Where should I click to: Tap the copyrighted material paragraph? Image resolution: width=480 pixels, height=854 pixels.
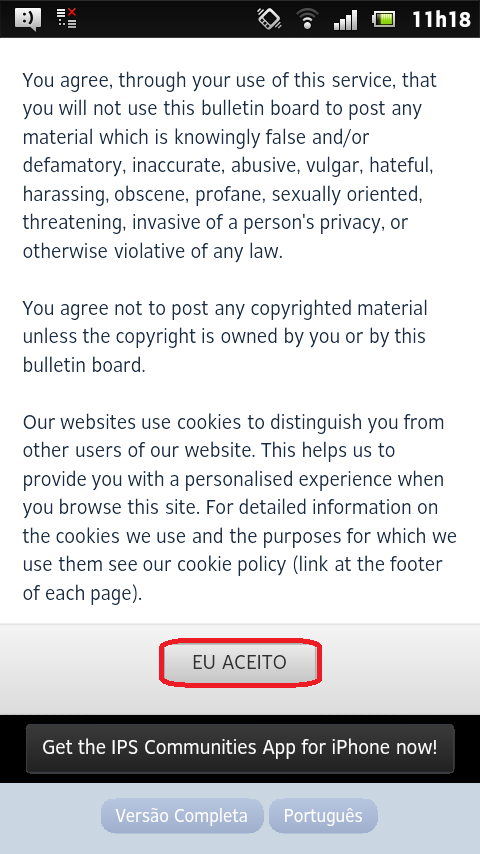coord(225,336)
